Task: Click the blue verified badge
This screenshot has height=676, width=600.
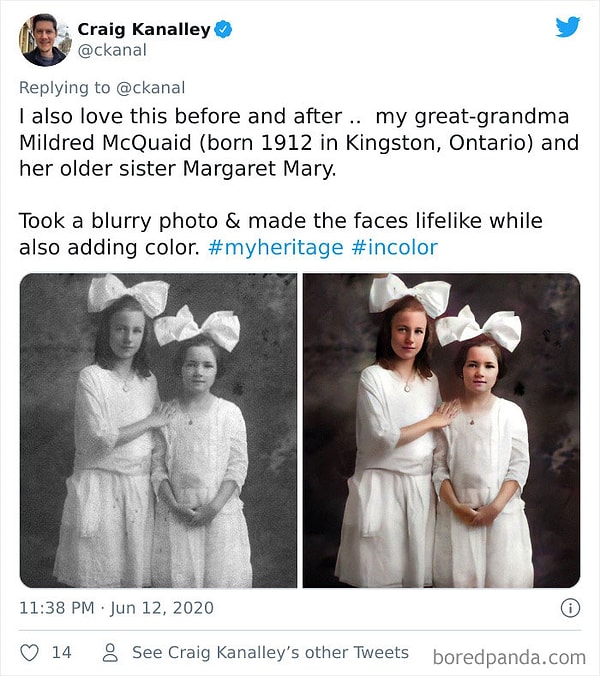Action: [224, 29]
